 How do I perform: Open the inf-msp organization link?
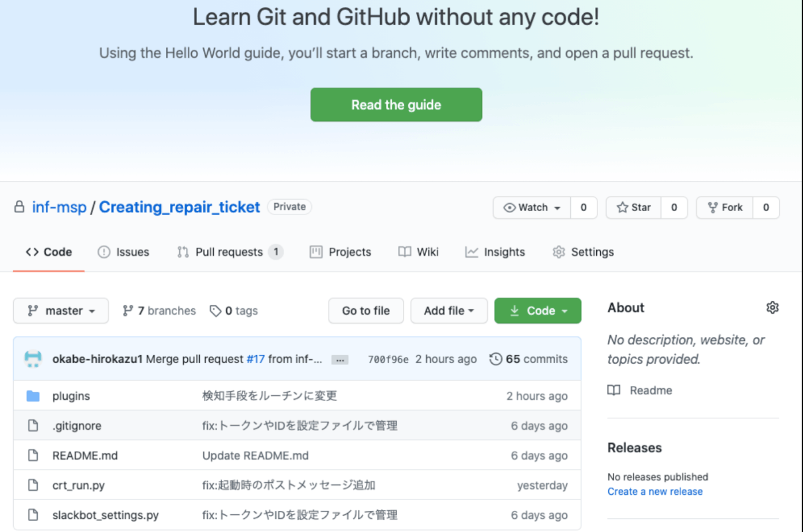pos(59,207)
